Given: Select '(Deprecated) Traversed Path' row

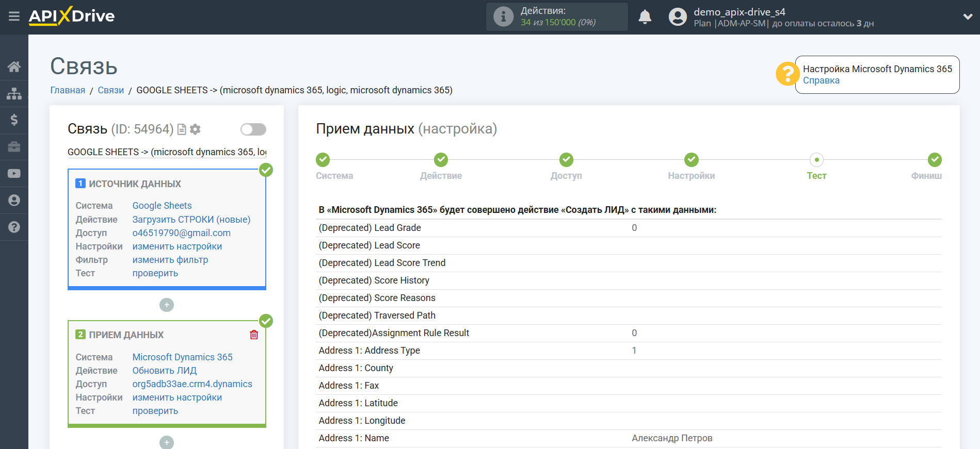Looking at the screenshot, I should point(629,315).
